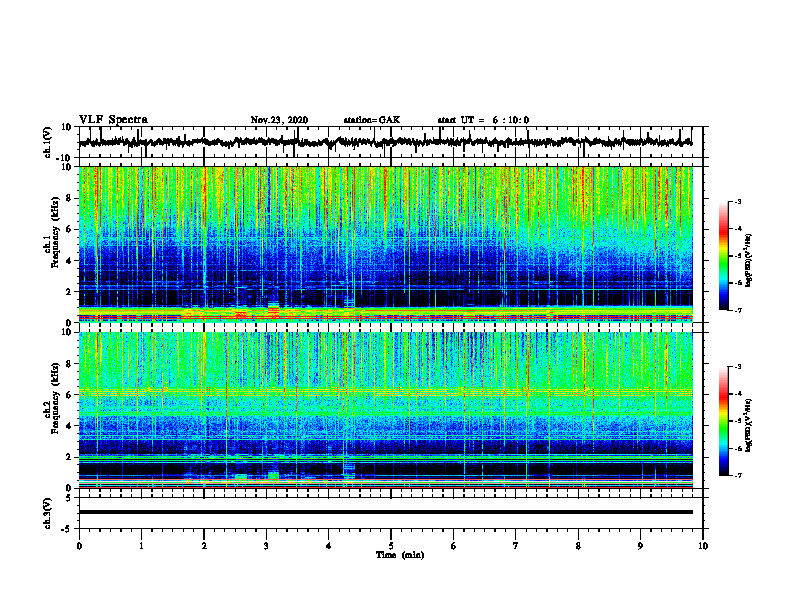Click the log(PSD) units label beside ch.2 colorbar
The width and height of the screenshot is (792, 612).
coord(748,425)
